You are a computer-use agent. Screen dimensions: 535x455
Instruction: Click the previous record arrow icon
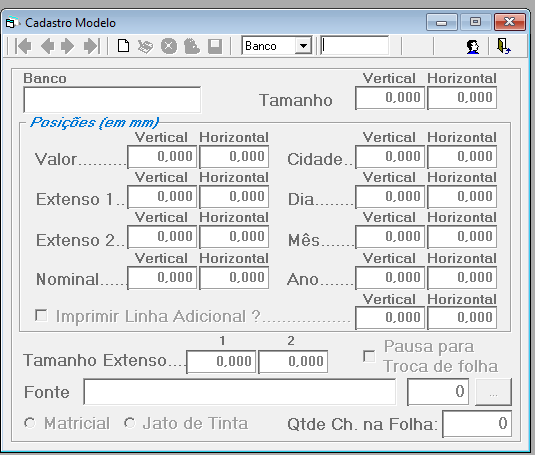47,46
